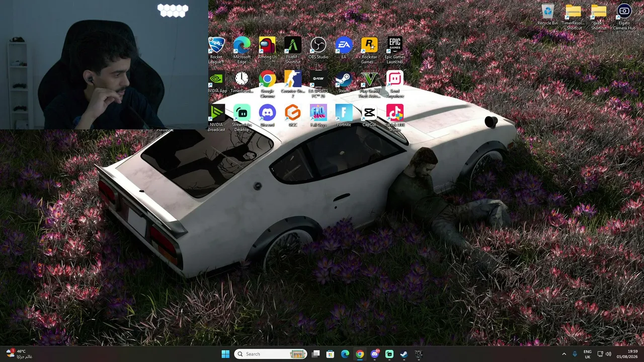
Task: Launch Microsoft Edge from the desktop shortcut
Action: pos(242,50)
